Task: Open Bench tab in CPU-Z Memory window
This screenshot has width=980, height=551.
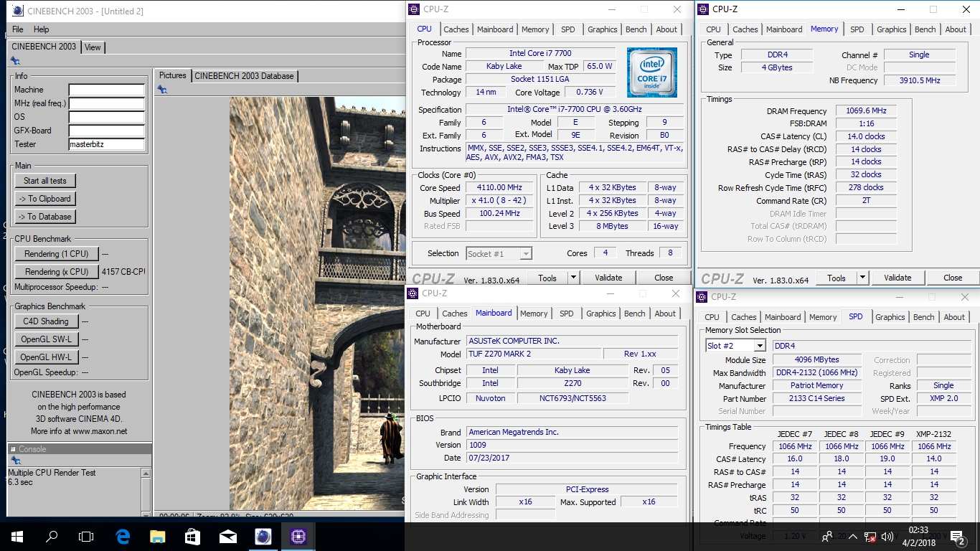Action: tap(925, 29)
